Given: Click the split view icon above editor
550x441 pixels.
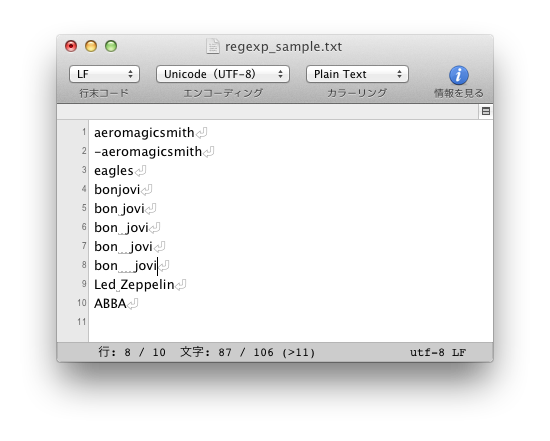Looking at the screenshot, I should [486, 112].
